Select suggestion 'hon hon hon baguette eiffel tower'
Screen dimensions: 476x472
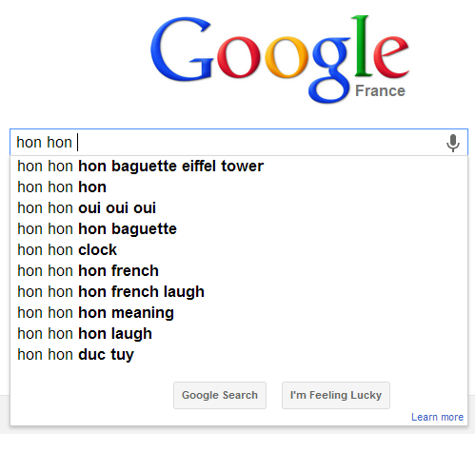[x=239, y=167]
